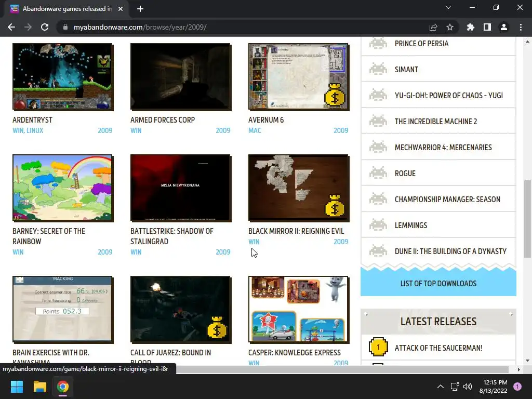
Task: Open the tab search chevron
Action: tap(448, 7)
